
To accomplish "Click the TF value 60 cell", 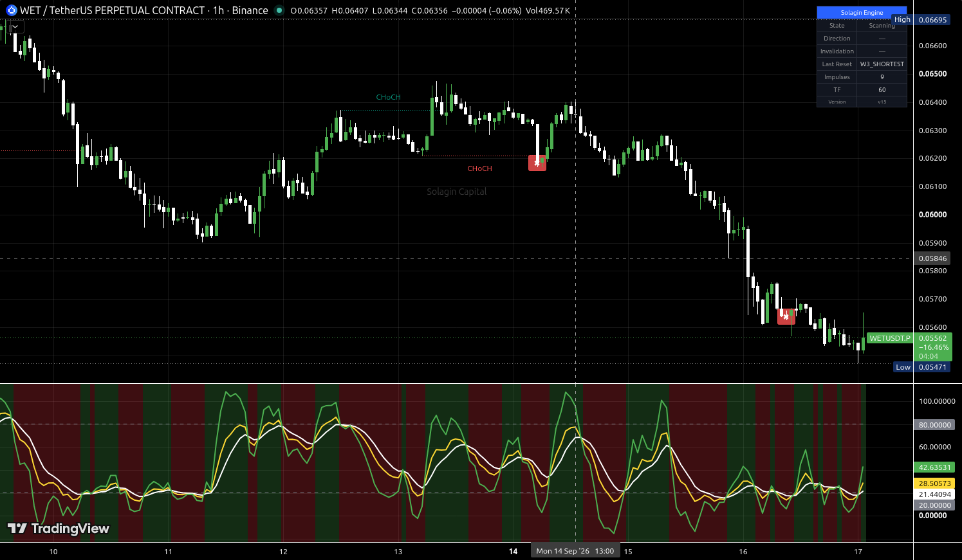I will tap(882, 90).
